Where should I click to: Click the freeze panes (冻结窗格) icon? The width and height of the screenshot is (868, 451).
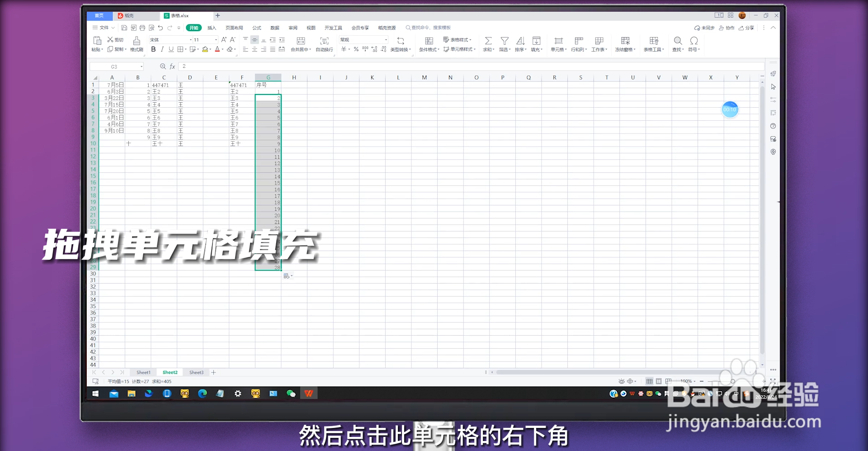(625, 44)
